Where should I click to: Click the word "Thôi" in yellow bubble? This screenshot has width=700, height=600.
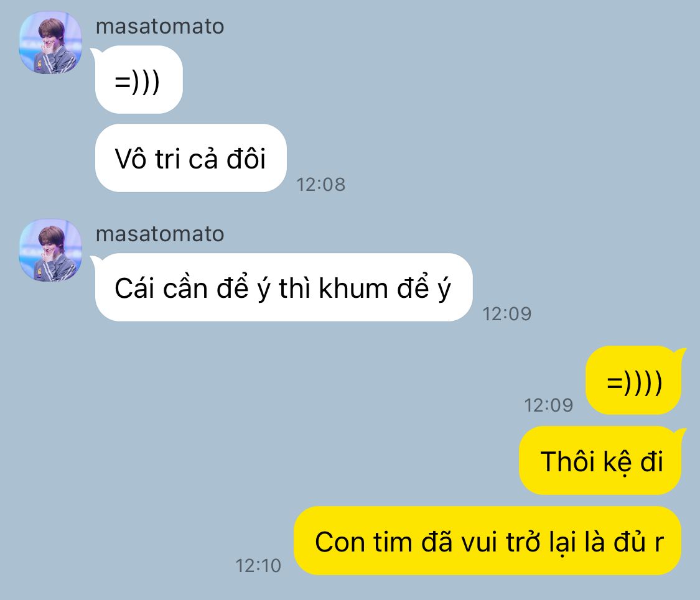click(x=567, y=461)
